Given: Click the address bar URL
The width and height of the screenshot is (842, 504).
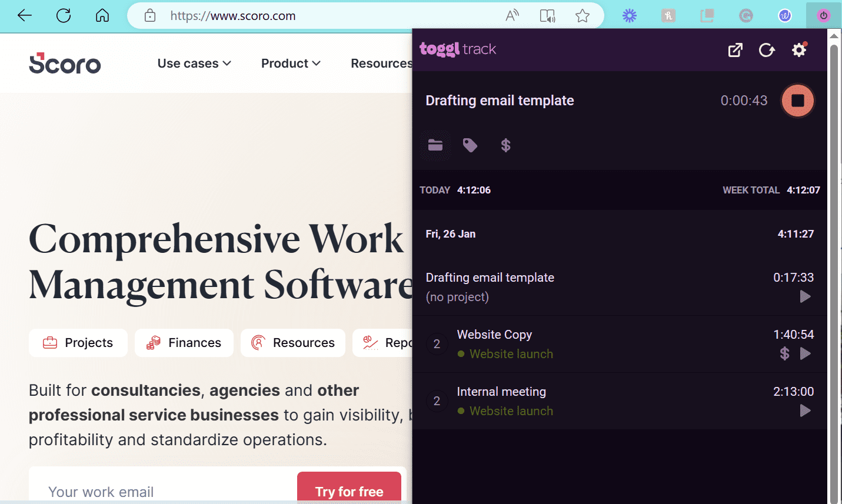Looking at the screenshot, I should coord(233,16).
